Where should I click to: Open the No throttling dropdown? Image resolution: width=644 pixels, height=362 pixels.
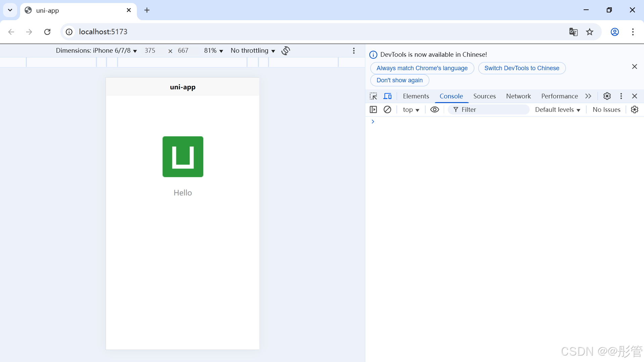253,50
